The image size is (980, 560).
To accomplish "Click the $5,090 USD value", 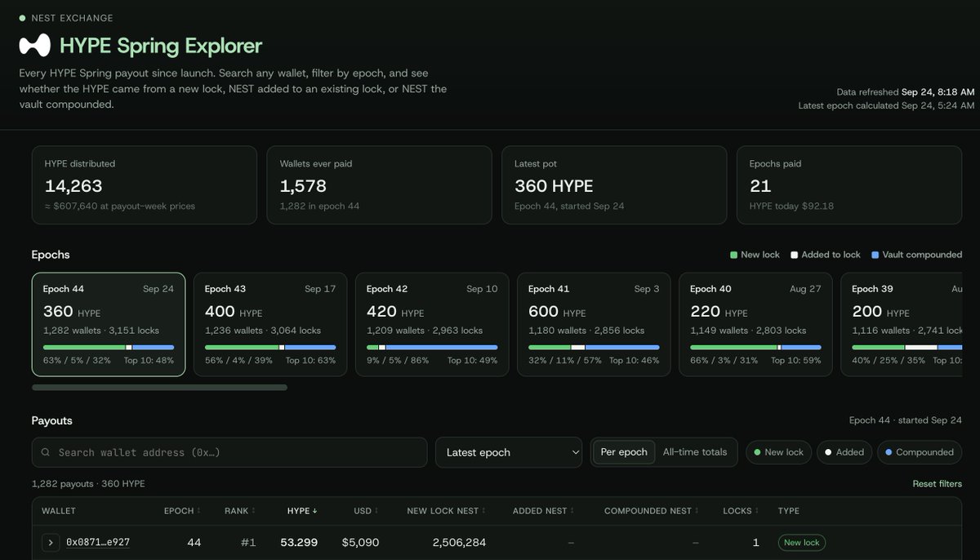I will point(360,542).
